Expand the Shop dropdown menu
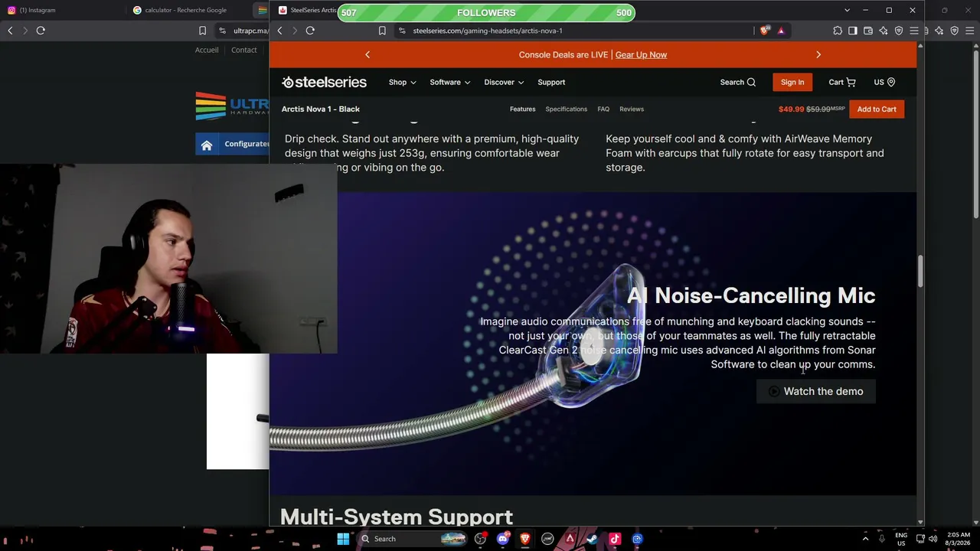The width and height of the screenshot is (980, 551). pos(402,82)
